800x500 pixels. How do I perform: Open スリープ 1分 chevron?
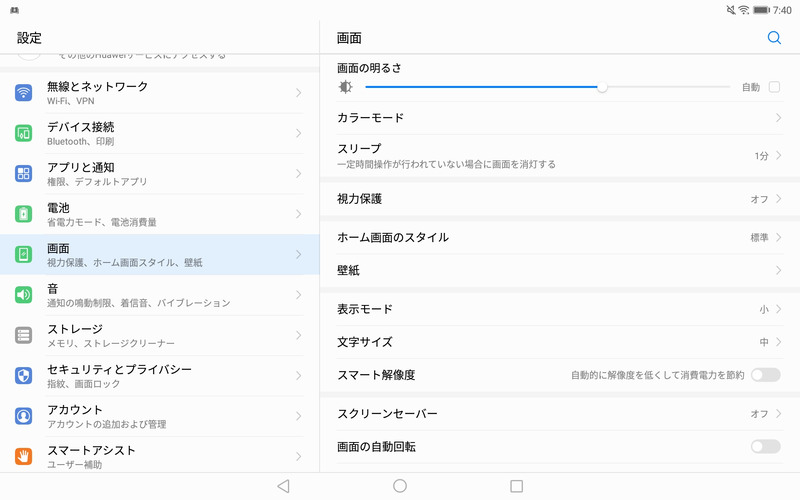(x=778, y=156)
